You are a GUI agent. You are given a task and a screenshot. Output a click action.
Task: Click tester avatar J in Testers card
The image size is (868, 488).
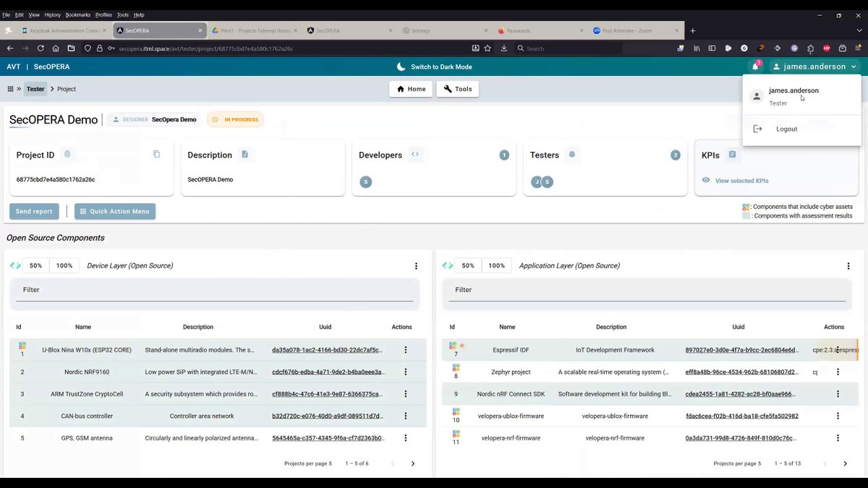tap(537, 181)
